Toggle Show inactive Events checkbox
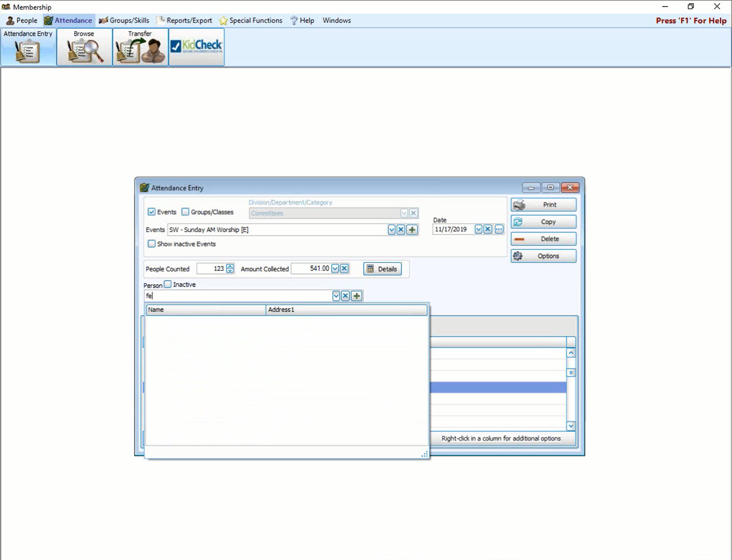732x560 pixels. tap(152, 244)
